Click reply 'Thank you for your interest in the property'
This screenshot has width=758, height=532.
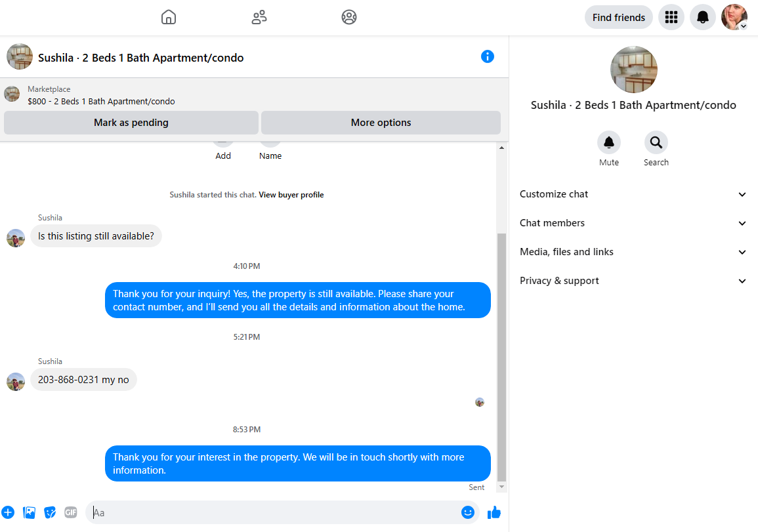(x=298, y=463)
